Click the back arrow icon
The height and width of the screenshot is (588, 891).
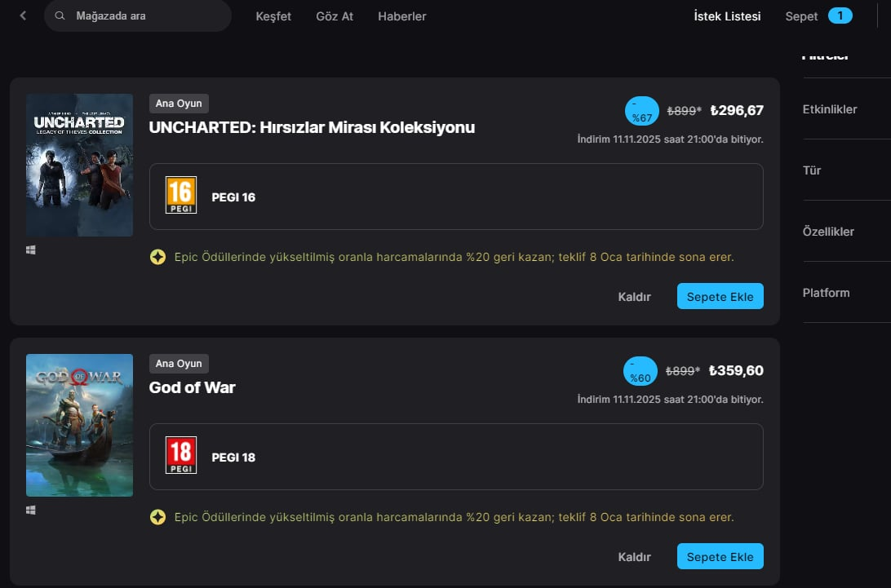[23, 16]
